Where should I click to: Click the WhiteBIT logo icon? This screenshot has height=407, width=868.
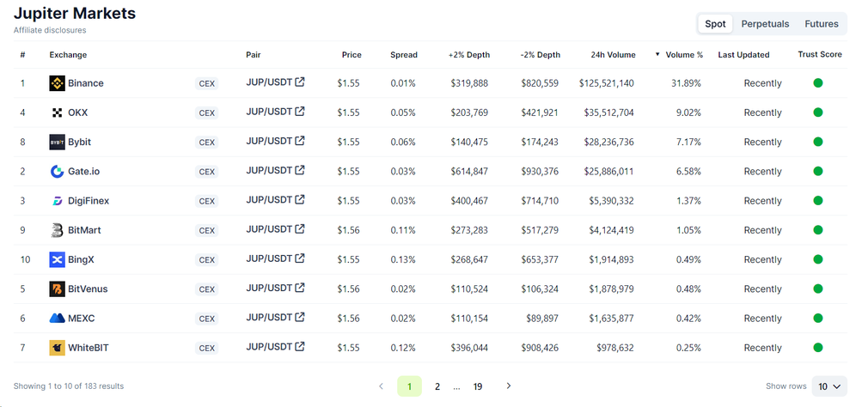(x=57, y=348)
